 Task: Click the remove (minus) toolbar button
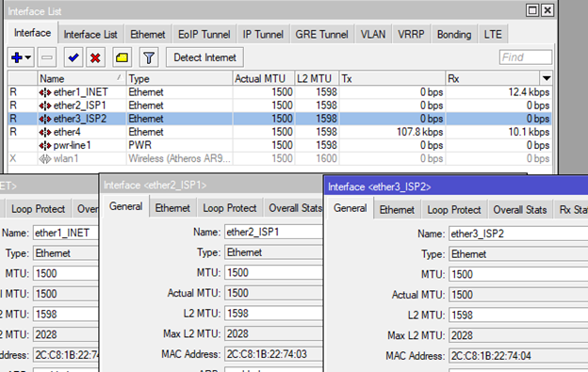point(47,57)
